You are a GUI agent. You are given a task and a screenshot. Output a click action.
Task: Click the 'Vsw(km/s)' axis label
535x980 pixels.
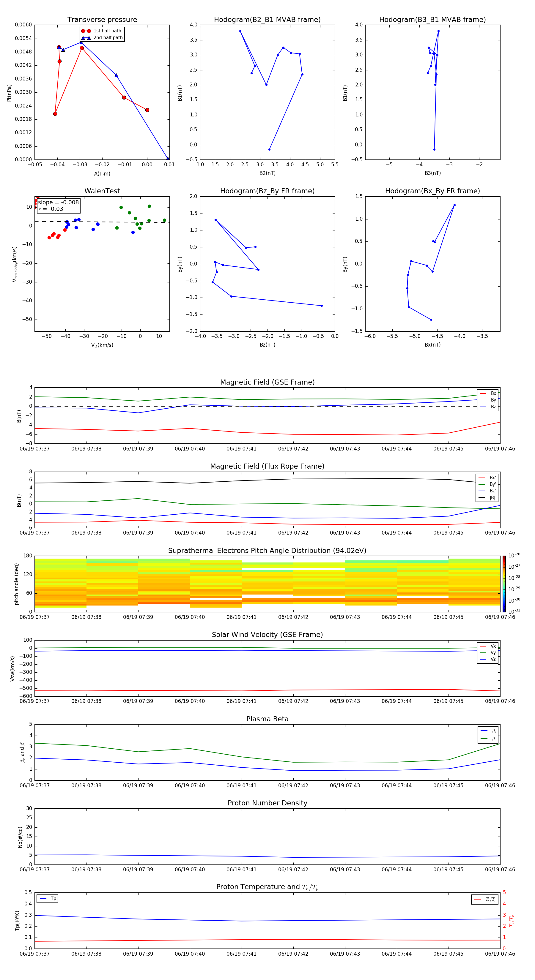click(x=12, y=668)
